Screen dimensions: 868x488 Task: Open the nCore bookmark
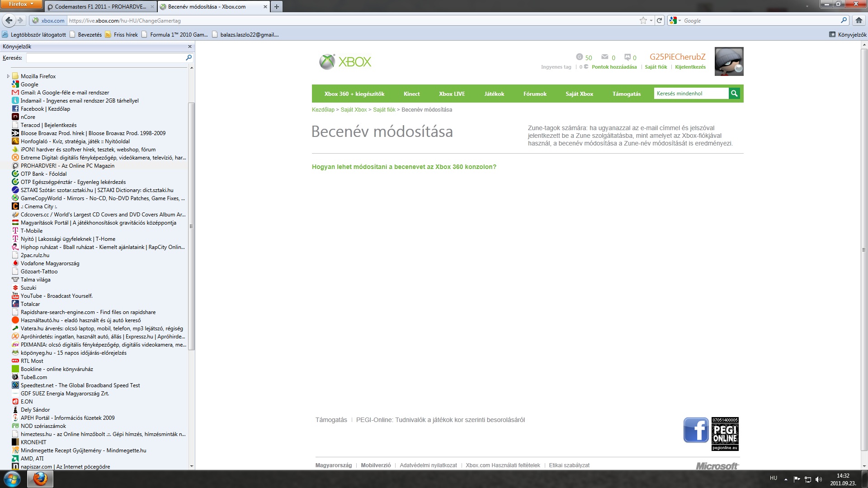[x=28, y=117]
